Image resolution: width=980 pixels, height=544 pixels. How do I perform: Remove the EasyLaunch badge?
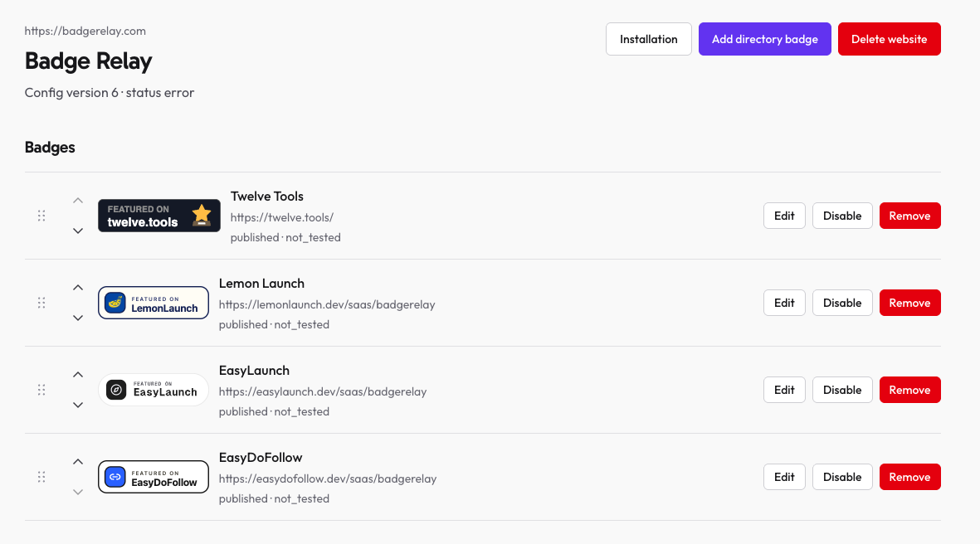click(x=910, y=390)
